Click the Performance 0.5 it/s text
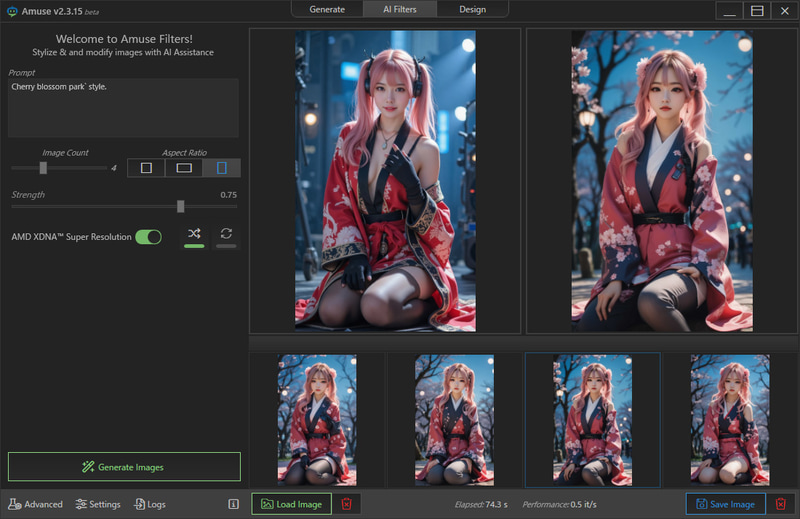 point(559,504)
